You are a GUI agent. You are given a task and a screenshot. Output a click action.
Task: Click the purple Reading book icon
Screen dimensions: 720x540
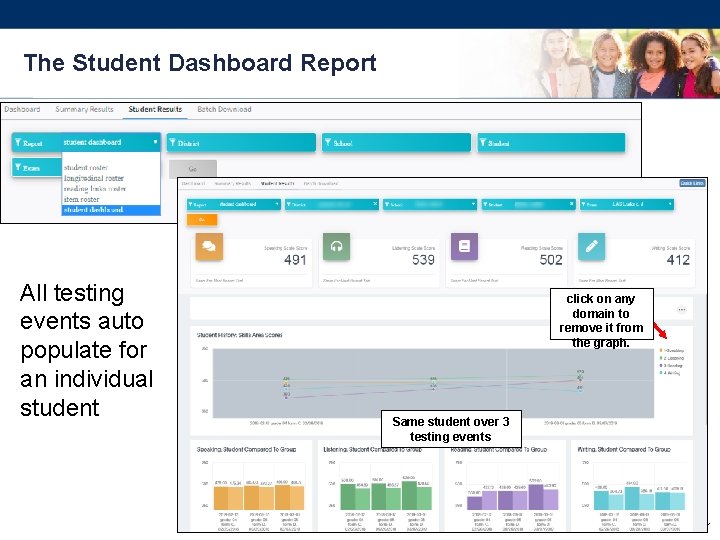[464, 247]
